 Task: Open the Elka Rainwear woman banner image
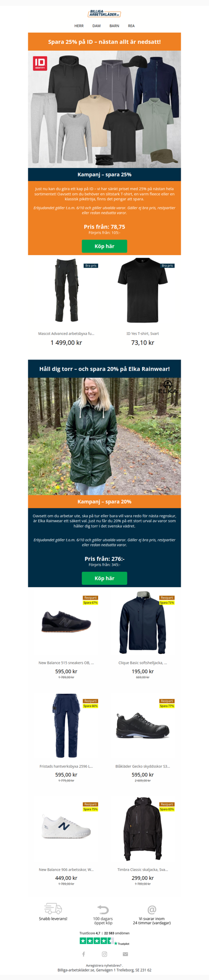coord(104,436)
